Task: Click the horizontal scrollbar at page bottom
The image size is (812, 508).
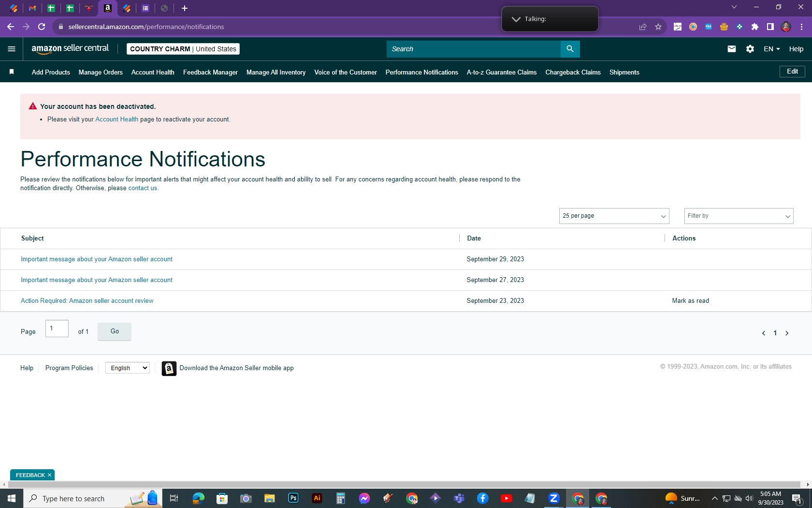Action: [x=404, y=484]
